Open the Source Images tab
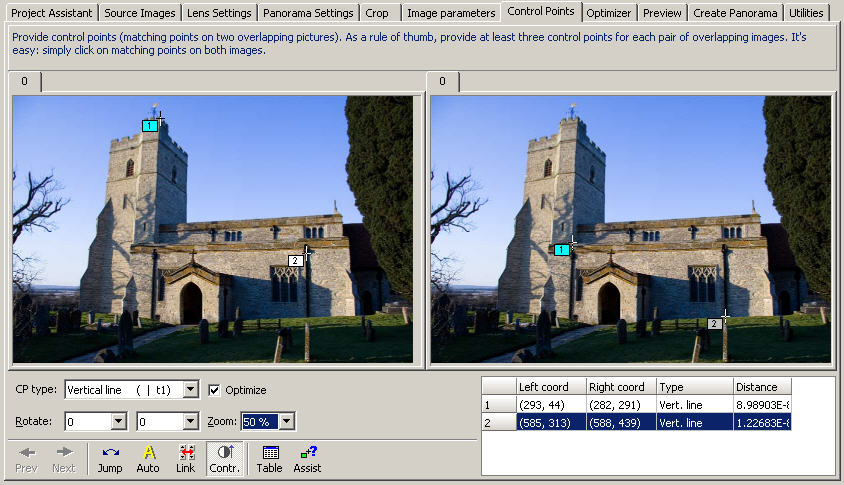The height and width of the screenshot is (485, 844). pos(140,13)
